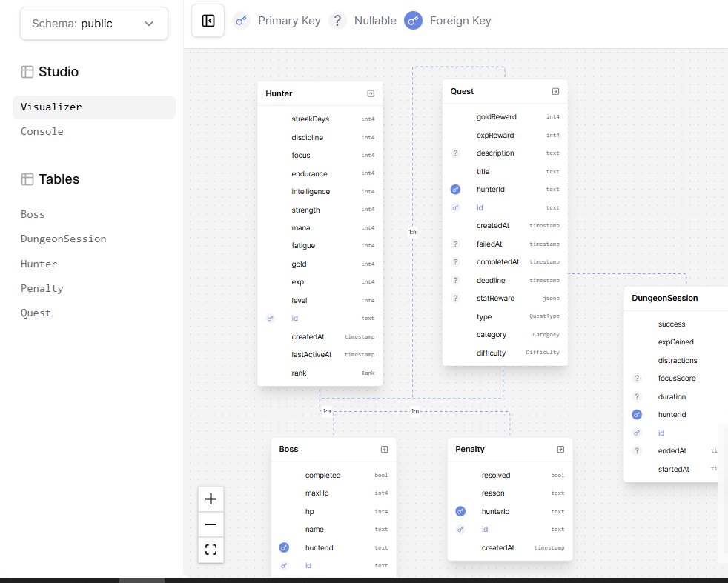Click the nullable icon beside Quest statReward
This screenshot has width=728, height=583.
(x=455, y=299)
